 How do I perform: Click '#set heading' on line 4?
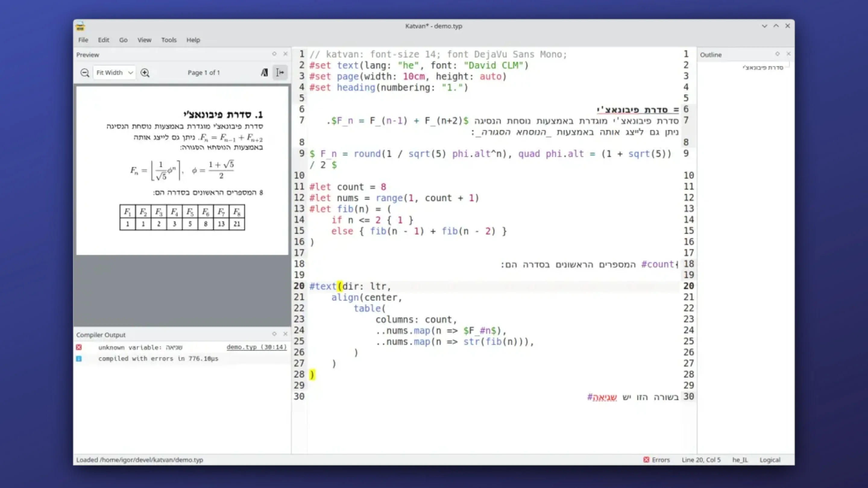pyautogui.click(x=342, y=88)
